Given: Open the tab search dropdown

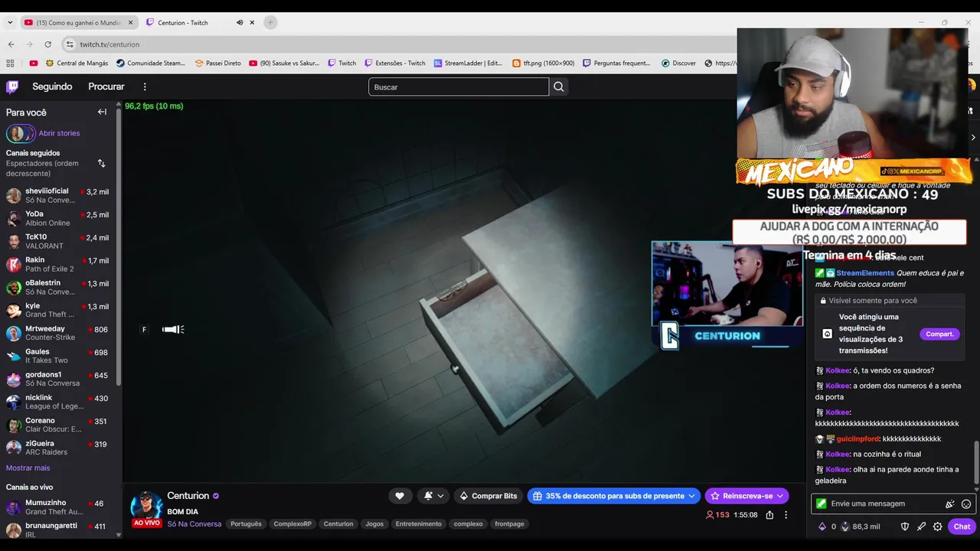Looking at the screenshot, I should click(10, 22).
